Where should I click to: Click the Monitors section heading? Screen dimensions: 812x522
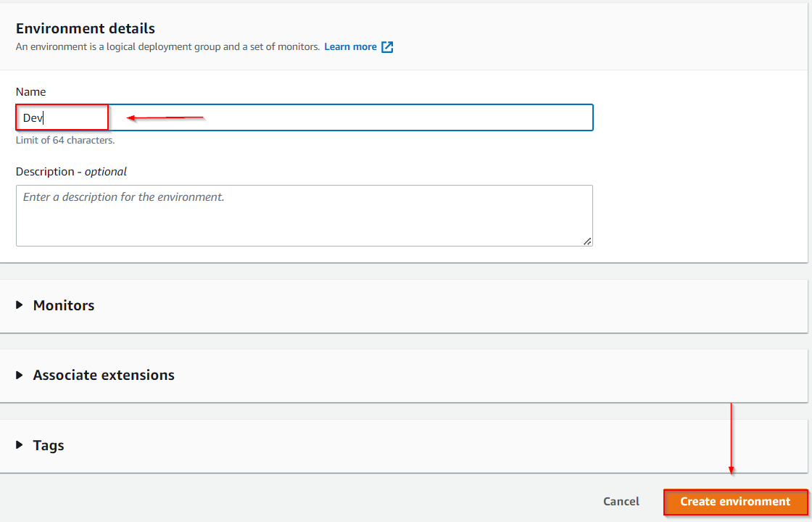pos(64,305)
